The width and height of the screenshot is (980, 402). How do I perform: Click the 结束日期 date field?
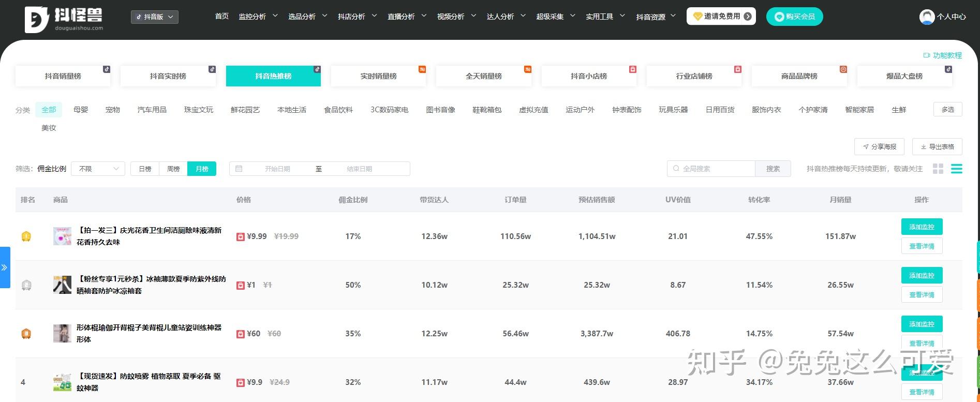coord(359,169)
